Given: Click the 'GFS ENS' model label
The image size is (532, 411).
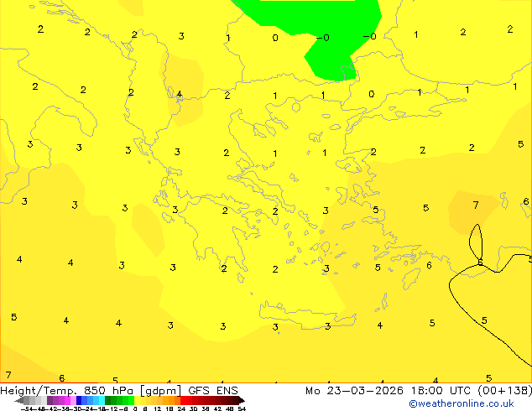Looking at the screenshot, I should (213, 391).
